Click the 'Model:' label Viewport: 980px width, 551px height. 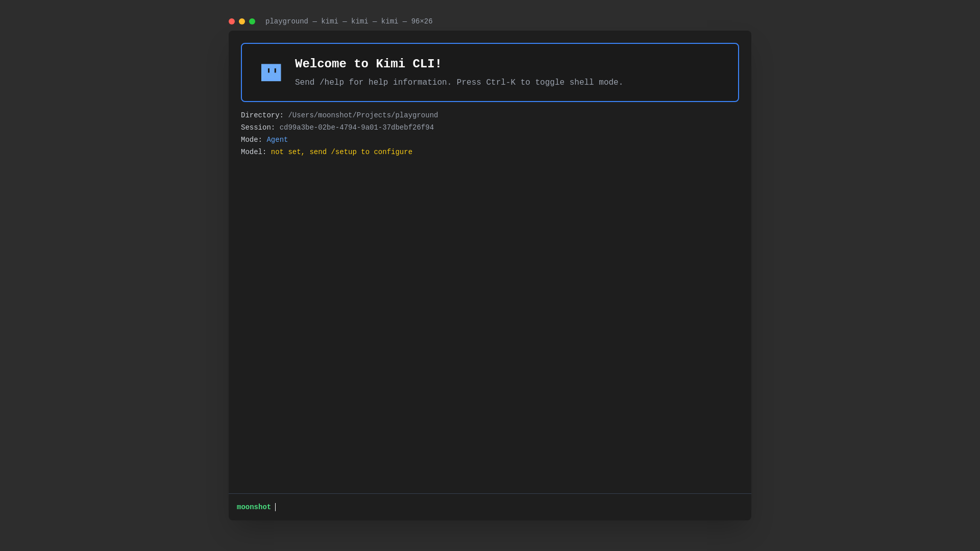pos(254,152)
